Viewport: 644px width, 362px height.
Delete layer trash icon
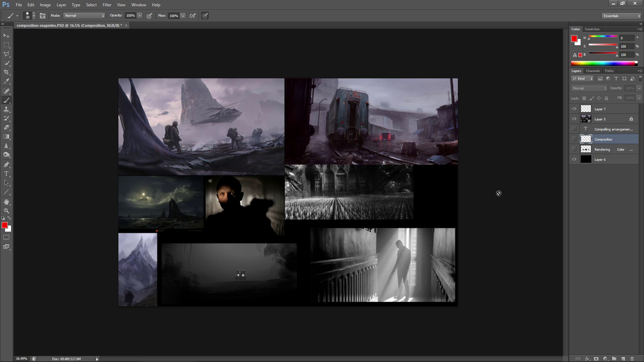pos(632,359)
